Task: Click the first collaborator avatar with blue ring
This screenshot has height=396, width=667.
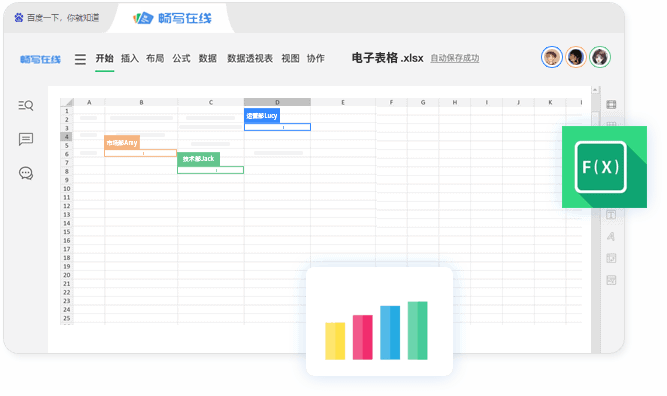Action: [552, 57]
